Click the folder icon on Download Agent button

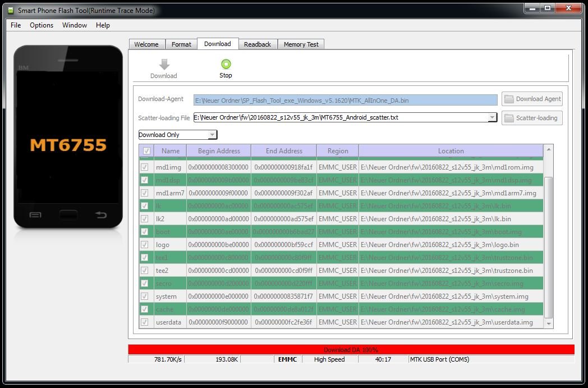click(509, 99)
